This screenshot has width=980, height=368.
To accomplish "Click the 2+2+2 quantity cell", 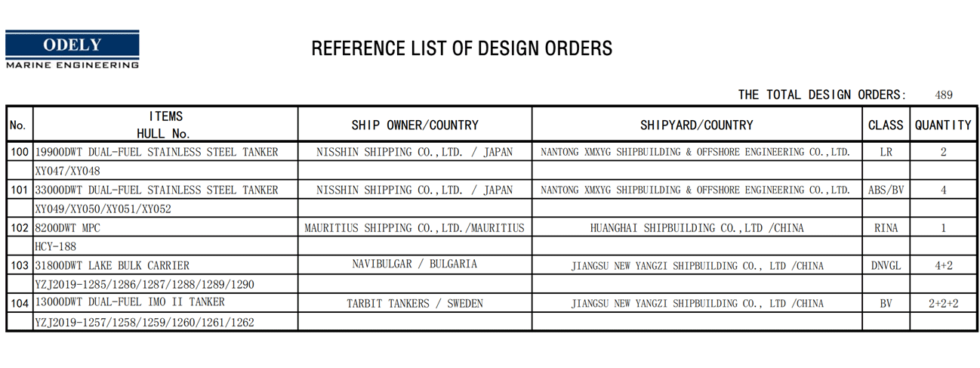I will coord(943,303).
